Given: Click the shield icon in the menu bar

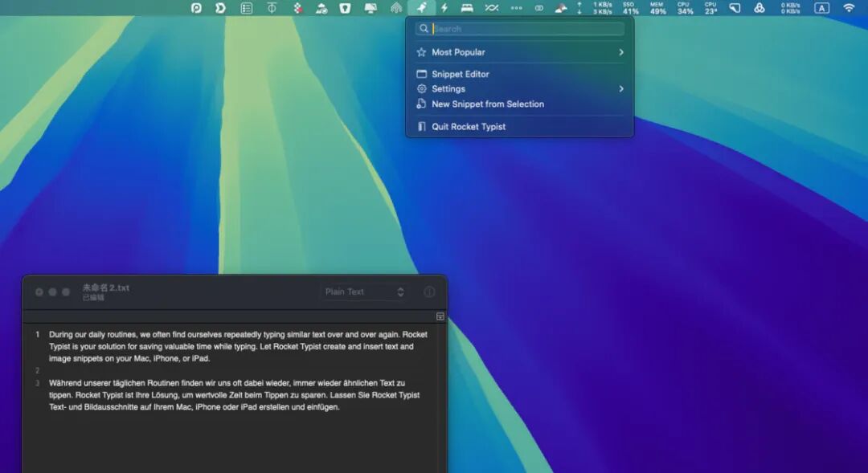Looking at the screenshot, I should point(345,8).
